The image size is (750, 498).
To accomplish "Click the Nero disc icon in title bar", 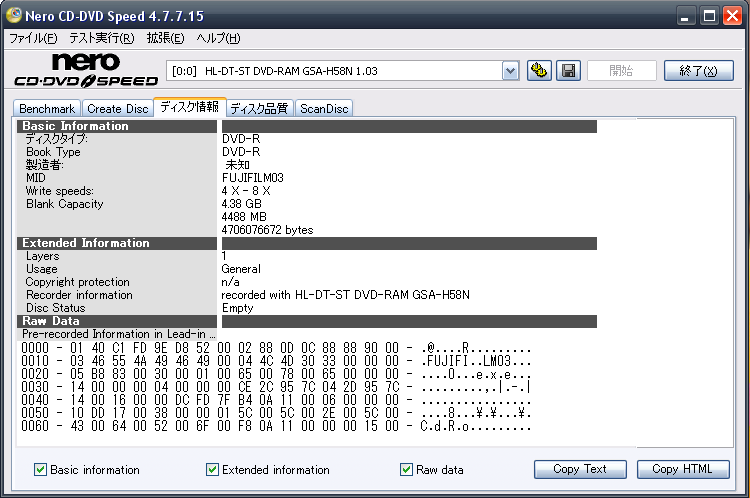I will tap(14, 15).
